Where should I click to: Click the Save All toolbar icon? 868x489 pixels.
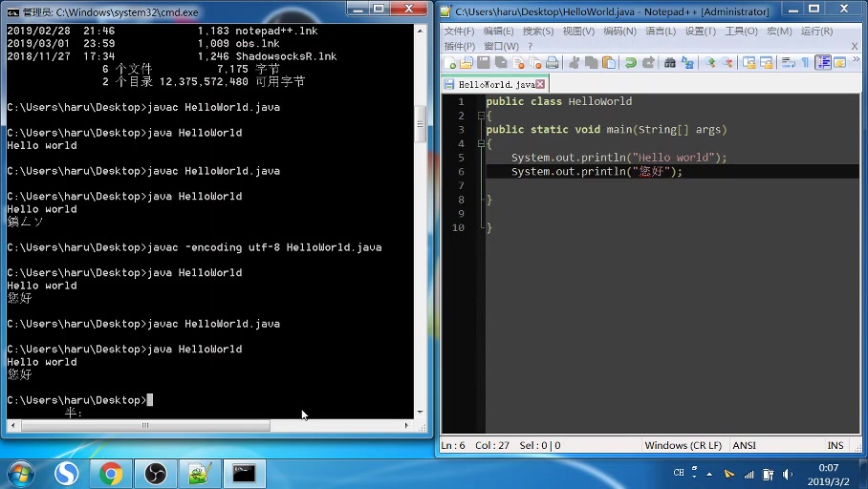pyautogui.click(x=501, y=62)
